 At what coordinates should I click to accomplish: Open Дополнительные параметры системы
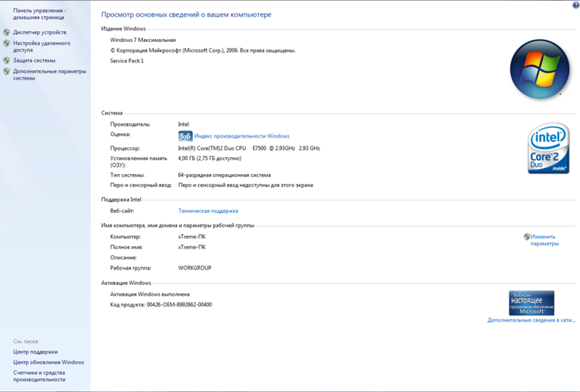click(49, 75)
